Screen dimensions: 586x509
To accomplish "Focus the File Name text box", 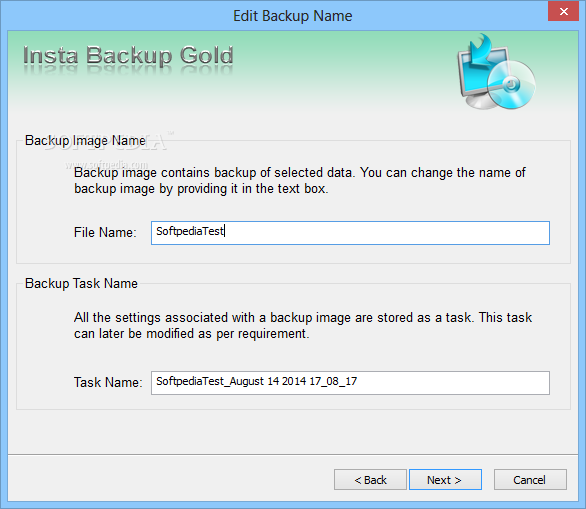I will [x=350, y=233].
